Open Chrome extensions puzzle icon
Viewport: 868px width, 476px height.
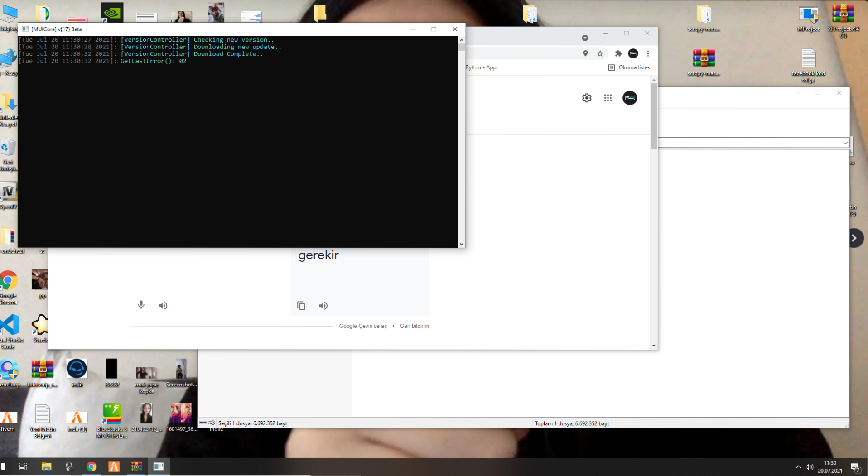pyautogui.click(x=618, y=53)
